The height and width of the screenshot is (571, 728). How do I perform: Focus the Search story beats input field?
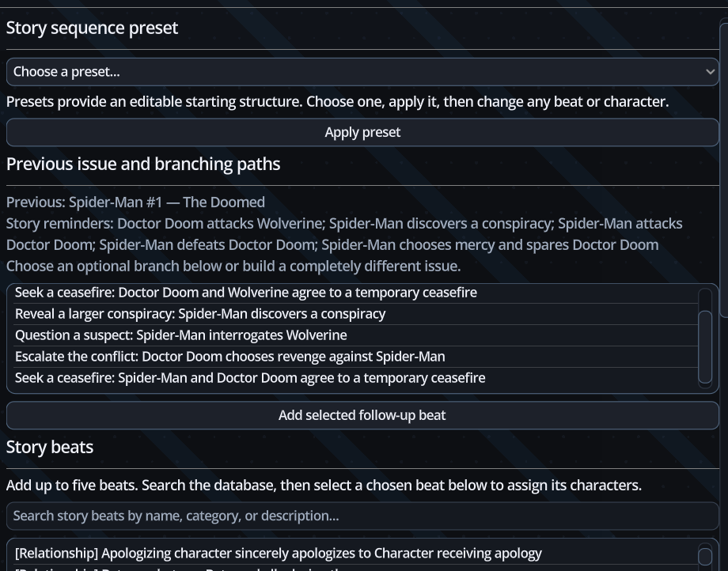362,516
